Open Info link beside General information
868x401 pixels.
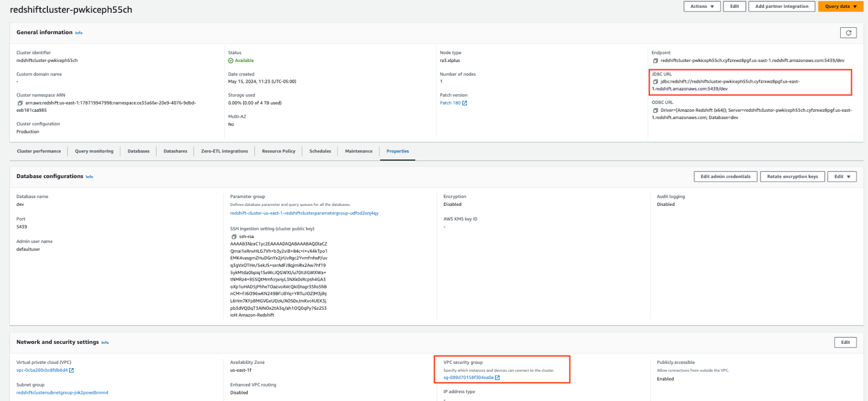(79, 33)
